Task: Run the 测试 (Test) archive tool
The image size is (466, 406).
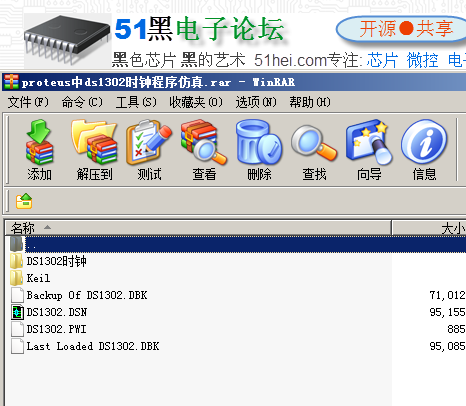Action: click(149, 150)
